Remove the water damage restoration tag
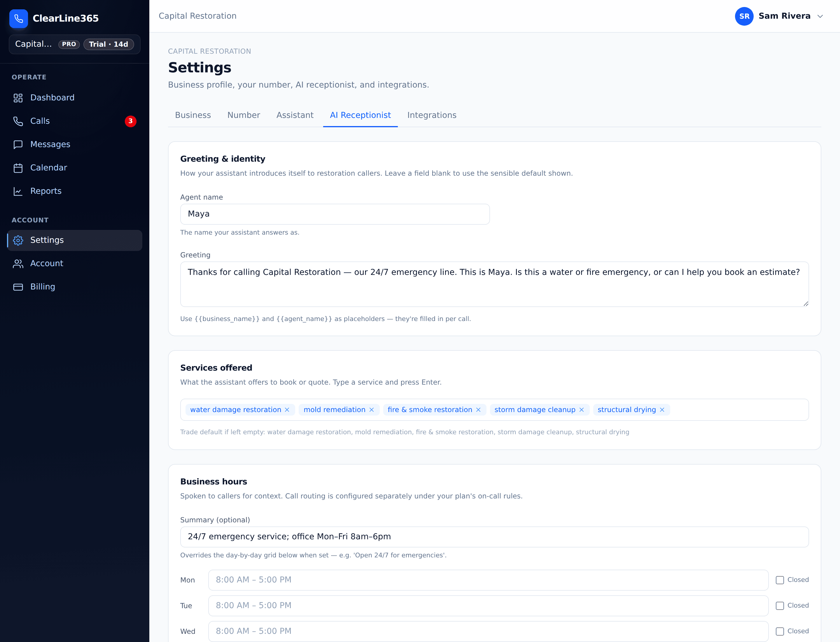840x642 pixels. point(287,410)
